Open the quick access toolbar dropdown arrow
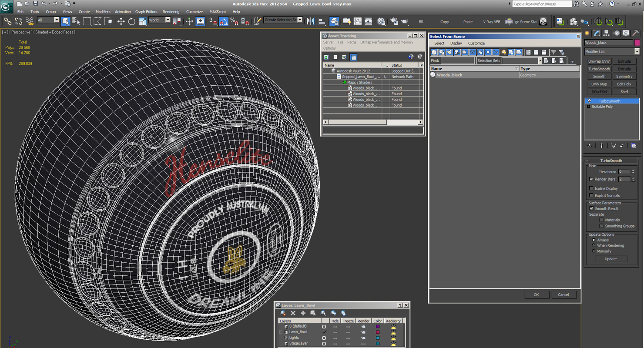 tap(74, 3)
